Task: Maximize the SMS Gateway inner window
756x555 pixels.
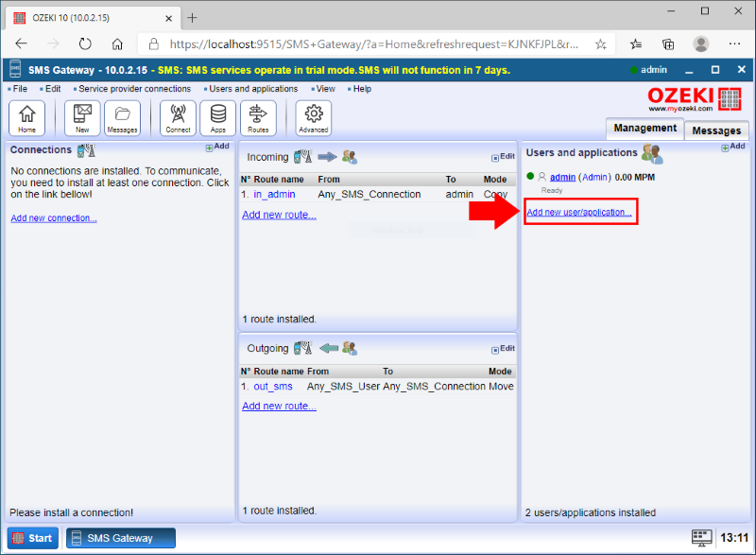Action: point(715,70)
